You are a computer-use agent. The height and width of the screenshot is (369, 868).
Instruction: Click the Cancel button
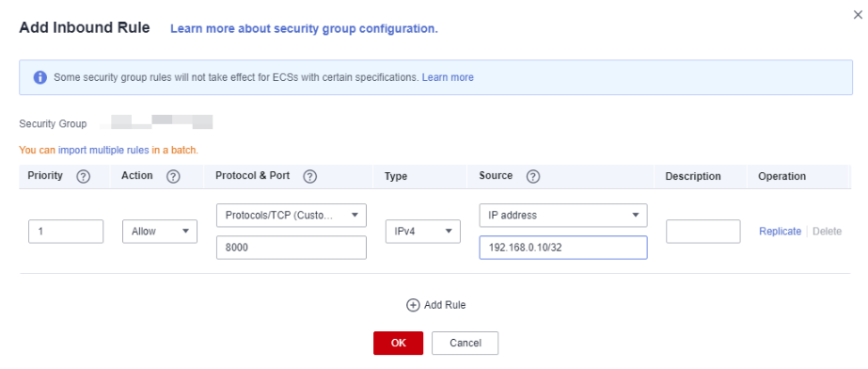(x=465, y=343)
